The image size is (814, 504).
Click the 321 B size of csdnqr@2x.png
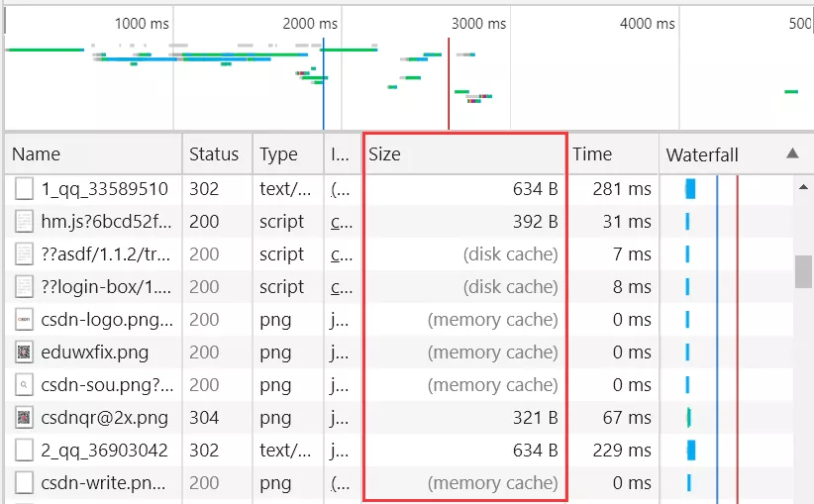(535, 418)
